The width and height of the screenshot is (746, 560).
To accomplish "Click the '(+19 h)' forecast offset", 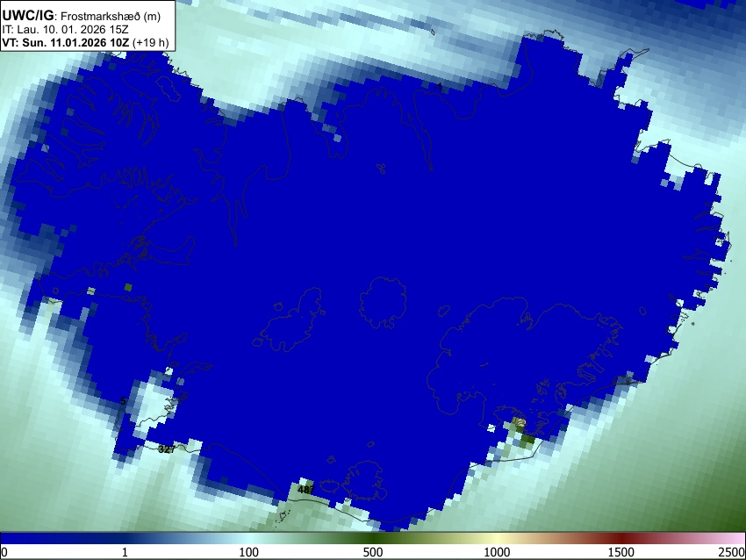I will pyautogui.click(x=150, y=42).
